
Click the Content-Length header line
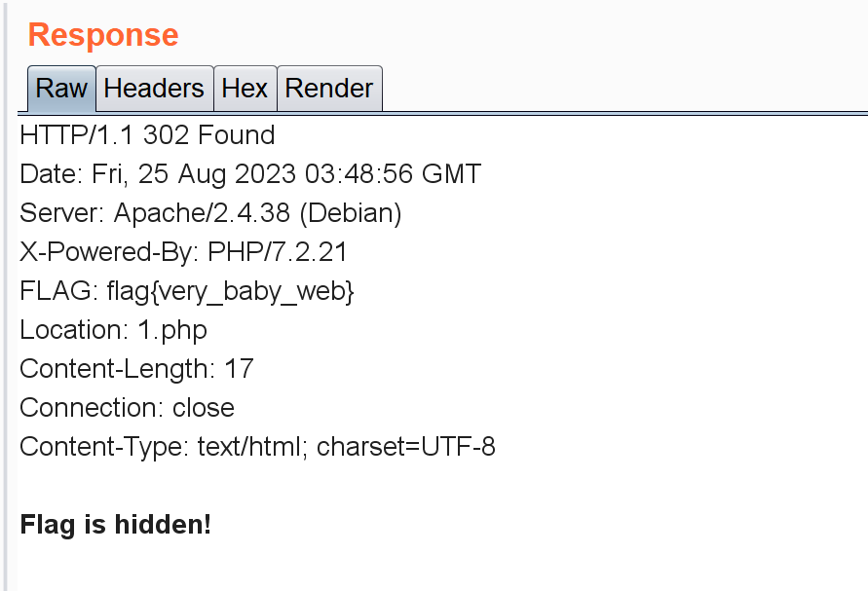pyautogui.click(x=136, y=369)
